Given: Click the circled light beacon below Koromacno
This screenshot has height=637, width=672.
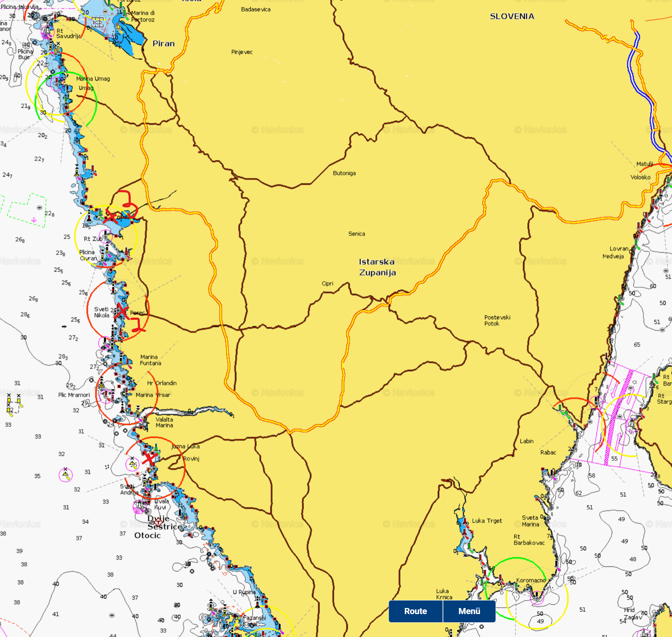Looking at the screenshot, I should pyautogui.click(x=537, y=596).
